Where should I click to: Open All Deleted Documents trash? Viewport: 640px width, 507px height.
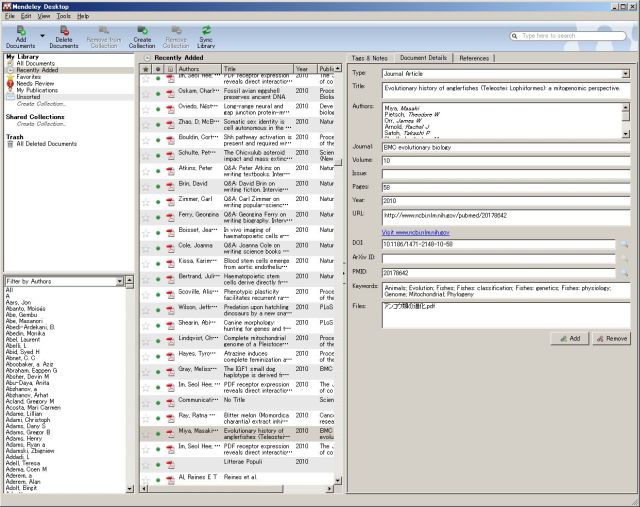tap(47, 144)
